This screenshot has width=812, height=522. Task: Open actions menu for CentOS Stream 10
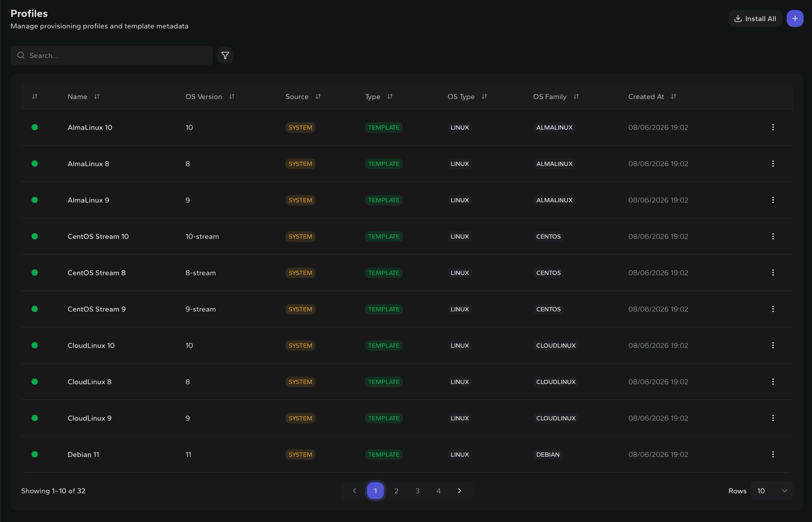pos(773,236)
